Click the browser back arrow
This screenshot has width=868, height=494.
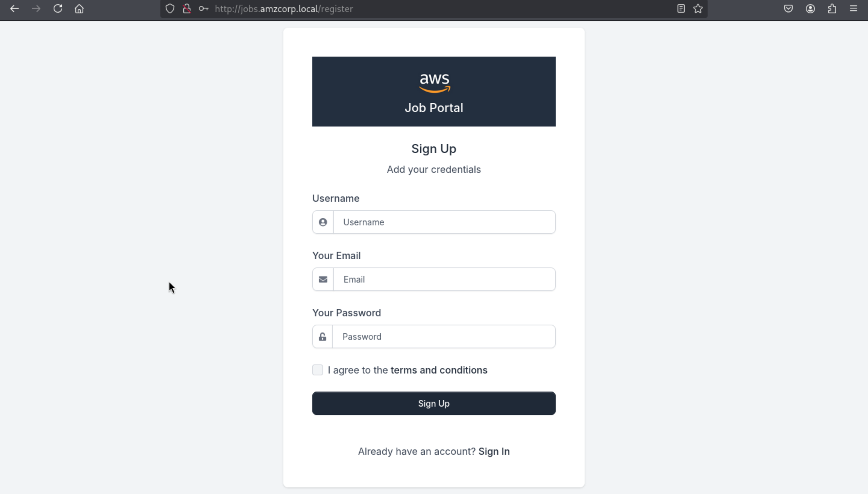[14, 9]
